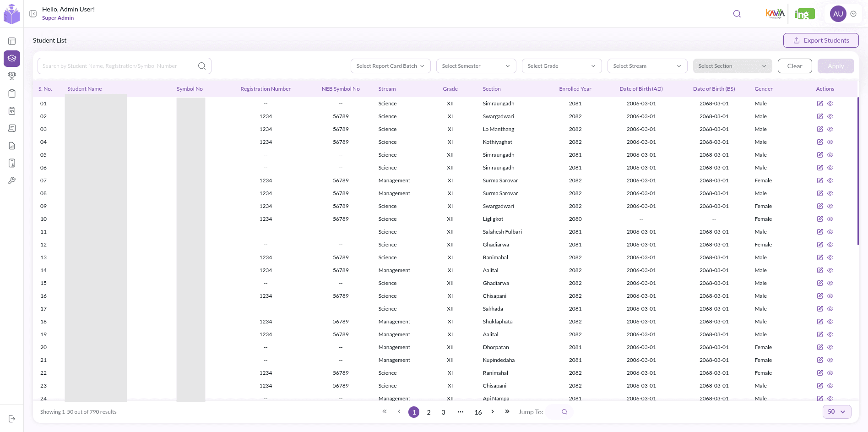The height and width of the screenshot is (432, 868).
Task: Jump to page 16
Action: (x=478, y=412)
